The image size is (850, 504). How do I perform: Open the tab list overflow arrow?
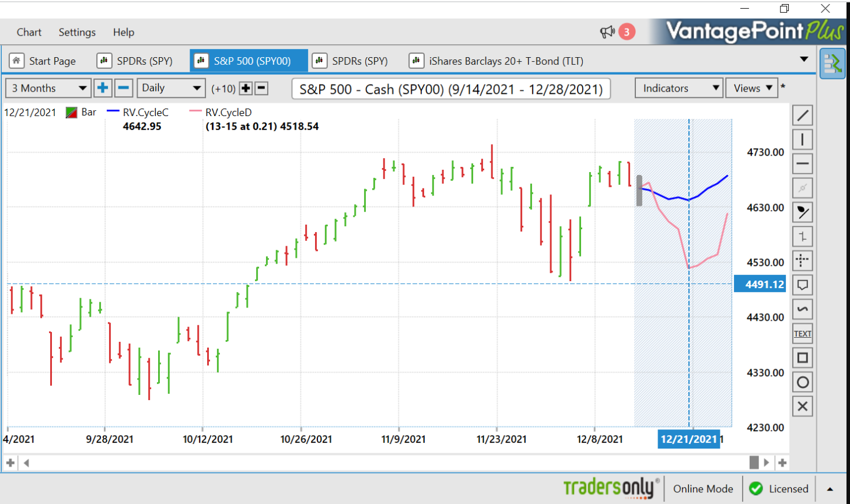click(x=804, y=60)
